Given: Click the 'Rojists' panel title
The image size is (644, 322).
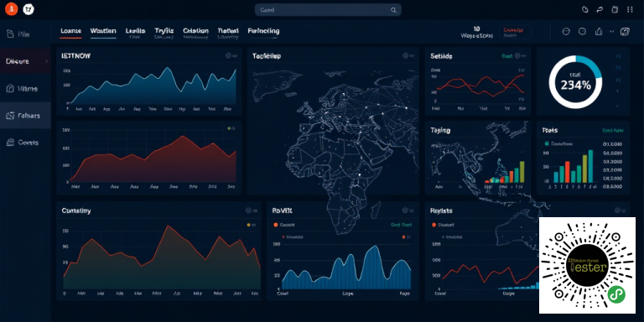Looking at the screenshot, I should (x=441, y=210).
